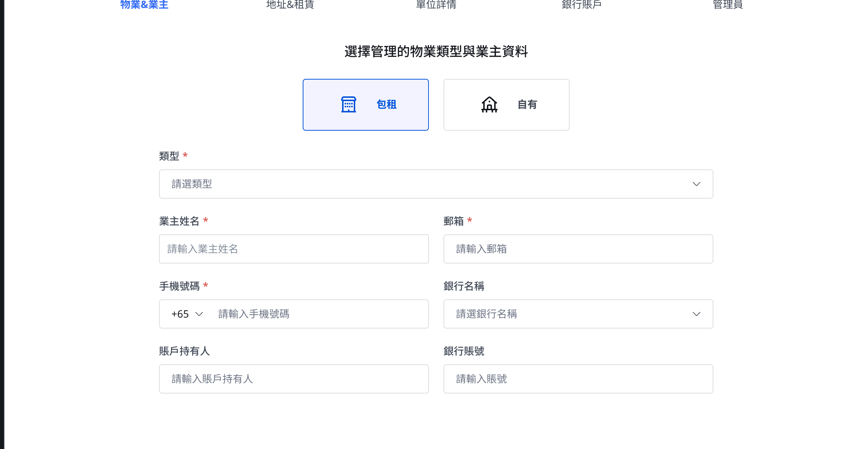The width and height of the screenshot is (868, 449).
Task: Click the 銀行賬號 field label
Action: tap(464, 351)
